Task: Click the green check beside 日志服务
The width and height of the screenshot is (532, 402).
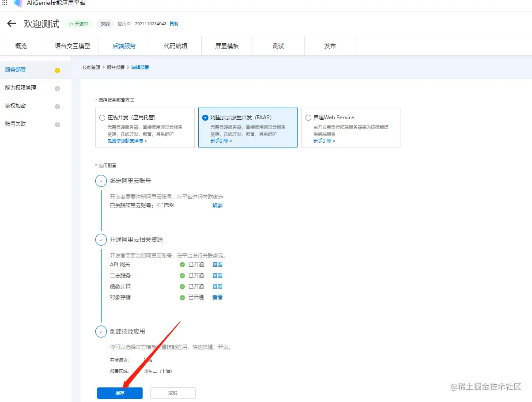Action: (x=182, y=276)
